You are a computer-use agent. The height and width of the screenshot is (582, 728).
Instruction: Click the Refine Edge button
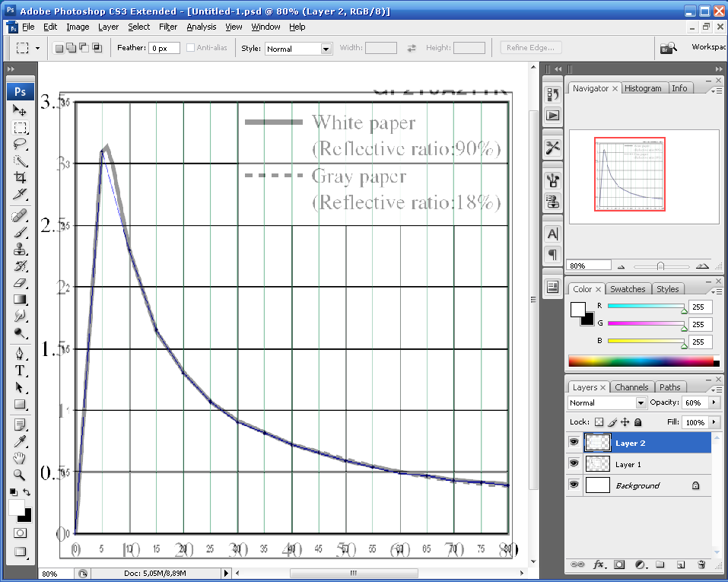[531, 48]
